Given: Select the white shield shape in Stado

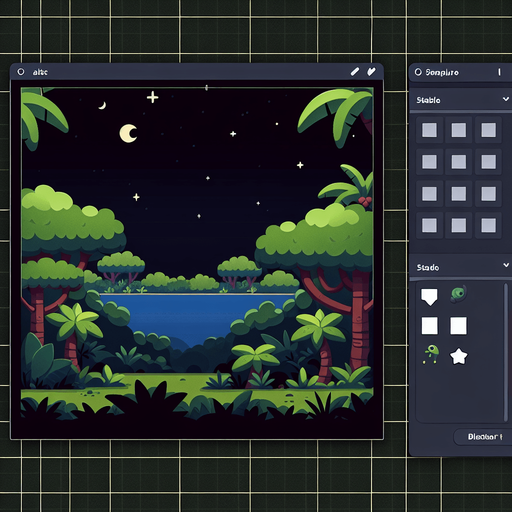Looking at the screenshot, I should point(429,297).
